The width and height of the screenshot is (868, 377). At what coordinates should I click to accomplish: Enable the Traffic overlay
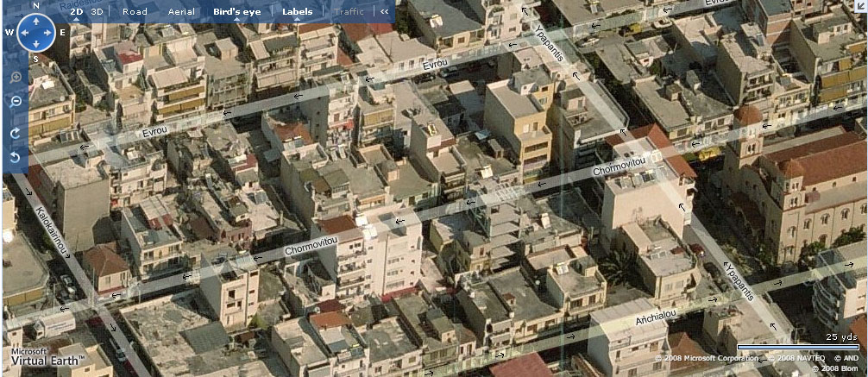pos(349,12)
